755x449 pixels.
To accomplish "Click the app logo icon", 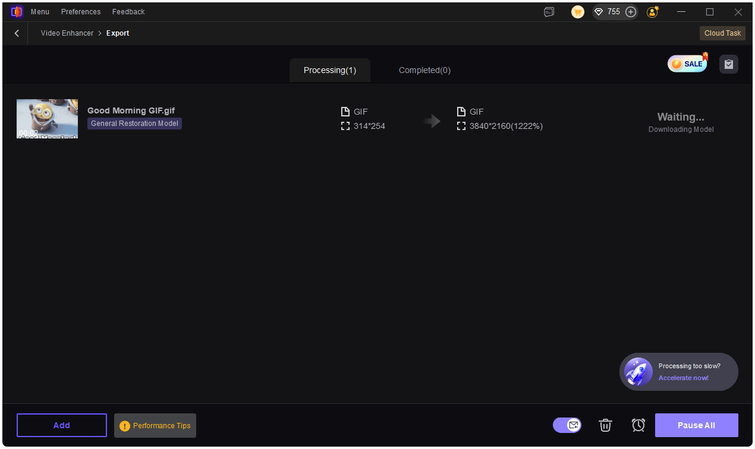I will 16,12.
